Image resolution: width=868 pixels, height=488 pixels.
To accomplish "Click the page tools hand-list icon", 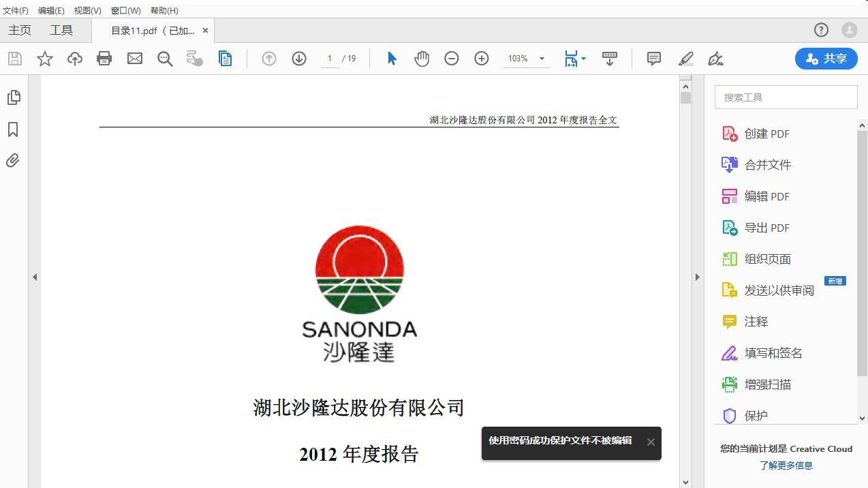I will pyautogui.click(x=195, y=59).
